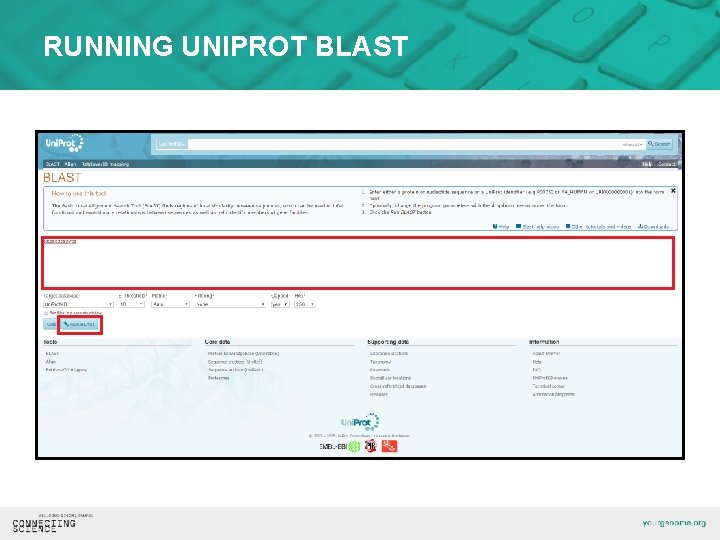Open the BLAST help video link
Viewport: 720px width, 540px height.
pyautogui.click(x=537, y=227)
